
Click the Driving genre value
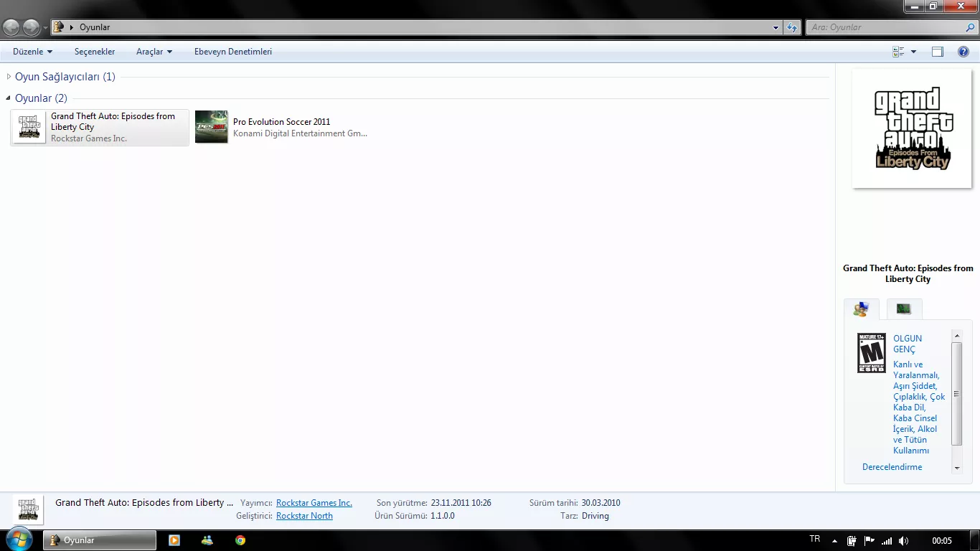595,516
